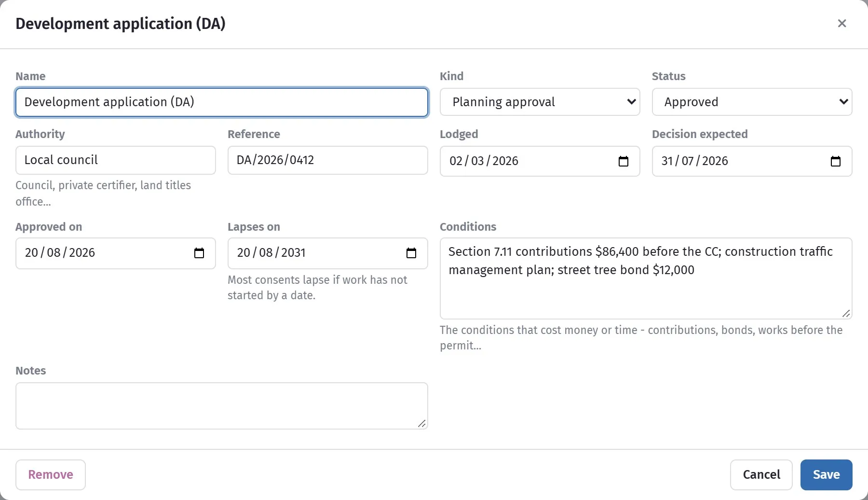The image size is (868, 500).
Task: Click the Conditions field label
Action: point(468,227)
